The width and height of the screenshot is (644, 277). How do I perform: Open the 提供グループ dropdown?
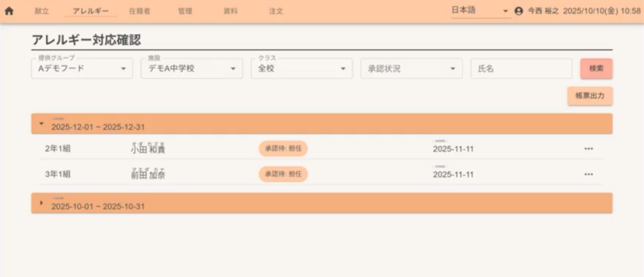point(82,69)
